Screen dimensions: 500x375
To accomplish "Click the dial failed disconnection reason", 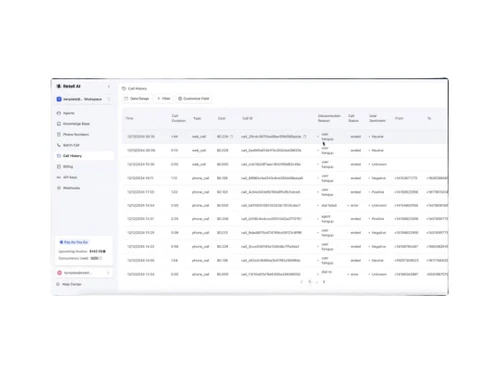I will tap(329, 206).
